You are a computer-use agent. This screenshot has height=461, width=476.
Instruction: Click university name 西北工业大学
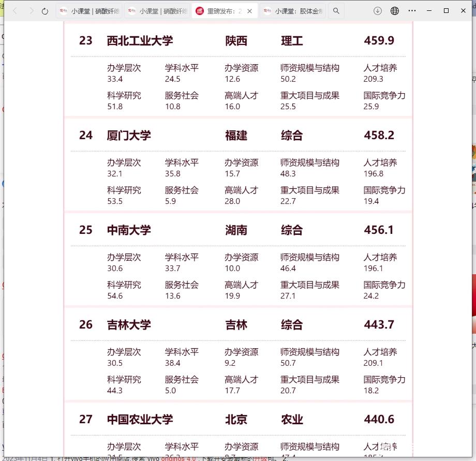[x=140, y=41]
